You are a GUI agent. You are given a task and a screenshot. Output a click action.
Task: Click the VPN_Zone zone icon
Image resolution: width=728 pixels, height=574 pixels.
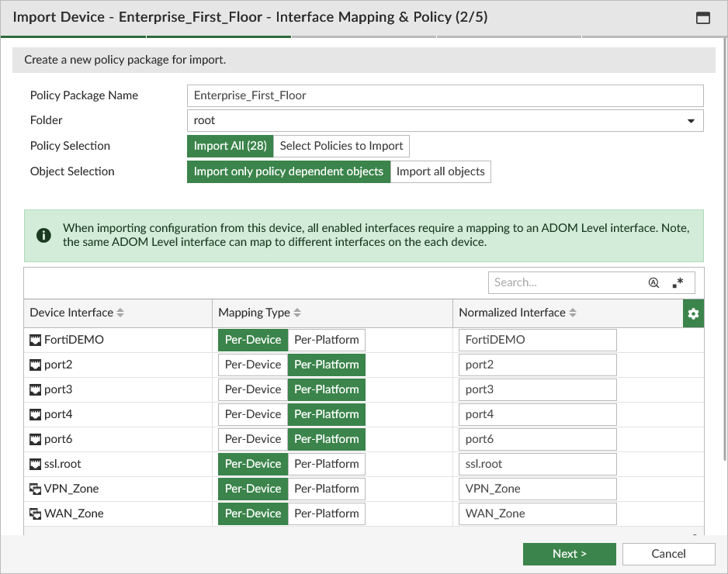pyautogui.click(x=35, y=489)
